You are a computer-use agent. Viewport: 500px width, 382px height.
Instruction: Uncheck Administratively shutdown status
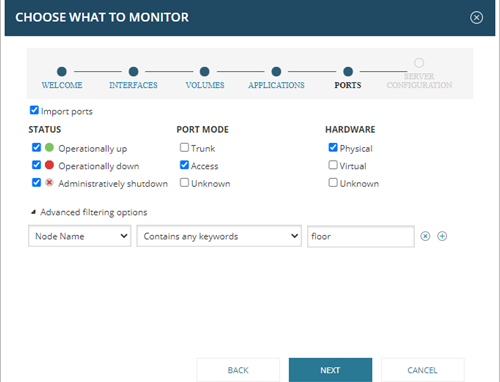[x=36, y=183]
